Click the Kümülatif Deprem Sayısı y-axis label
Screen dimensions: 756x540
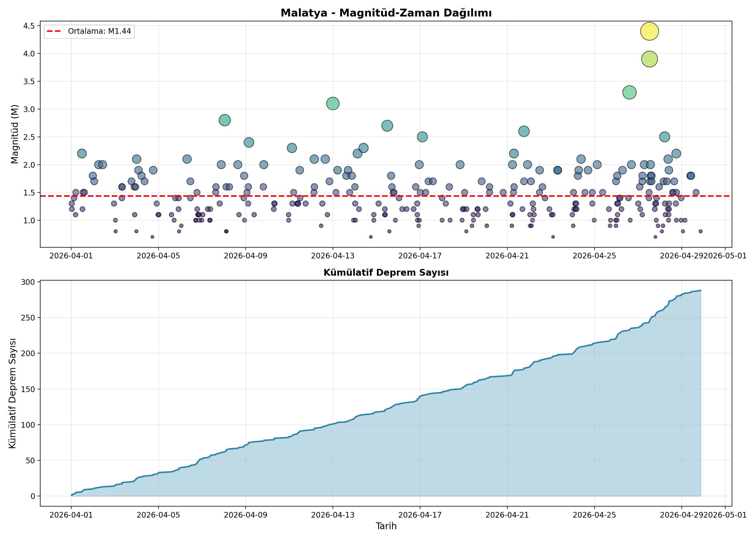(12, 393)
